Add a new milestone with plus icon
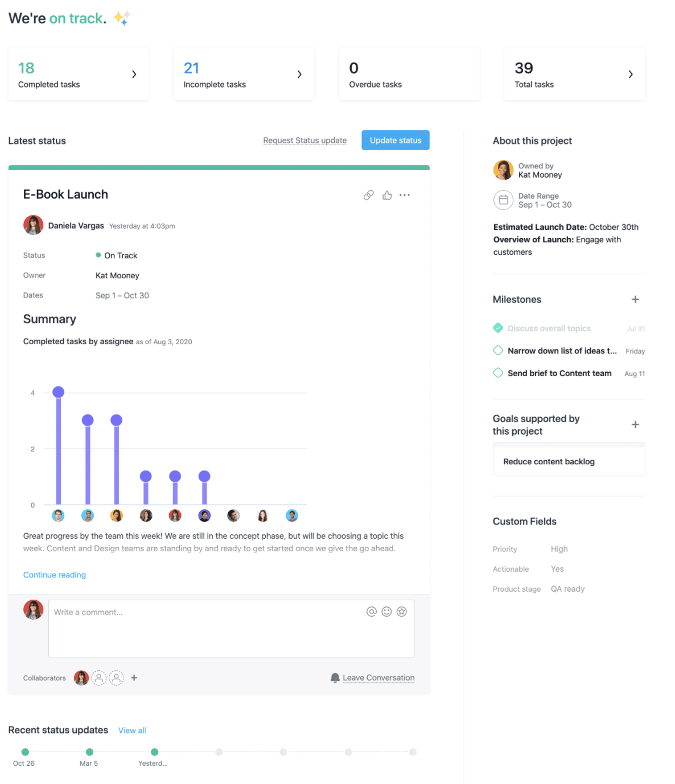 coord(635,299)
